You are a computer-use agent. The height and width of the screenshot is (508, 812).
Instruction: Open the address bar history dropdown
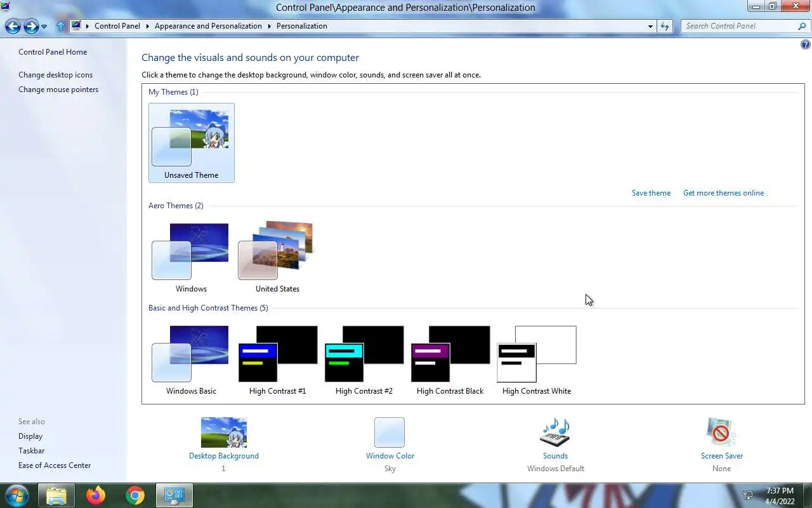pos(650,26)
